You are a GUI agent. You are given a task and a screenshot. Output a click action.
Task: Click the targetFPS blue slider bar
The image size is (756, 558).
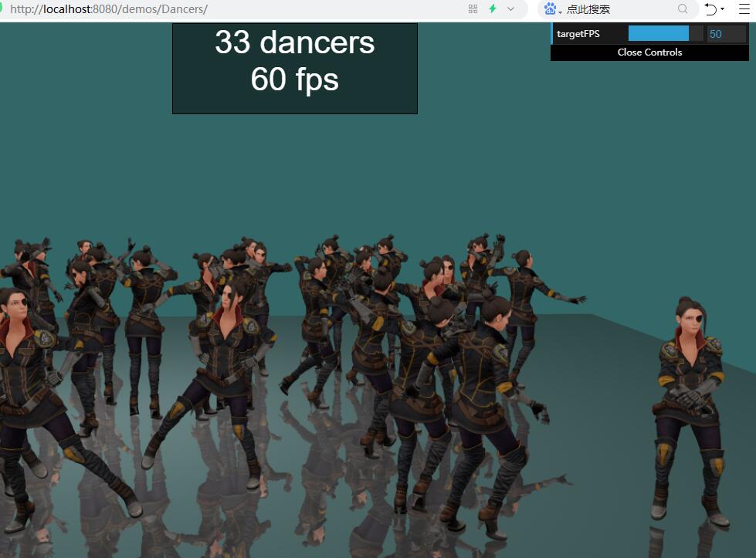pyautogui.click(x=666, y=34)
